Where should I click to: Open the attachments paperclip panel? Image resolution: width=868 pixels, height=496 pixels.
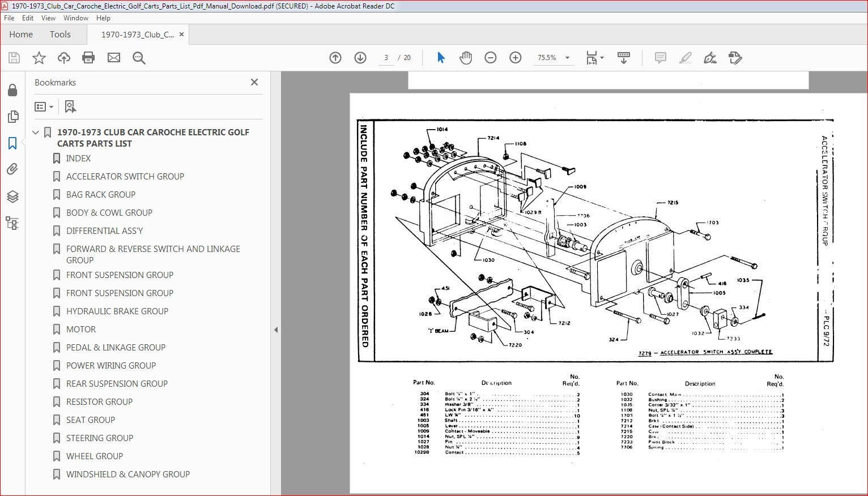coord(12,169)
